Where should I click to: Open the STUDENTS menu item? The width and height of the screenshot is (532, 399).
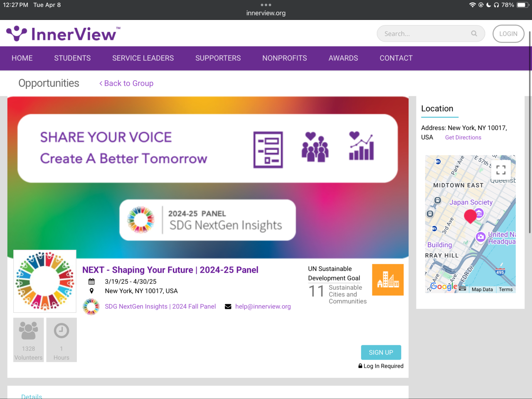pyautogui.click(x=72, y=58)
